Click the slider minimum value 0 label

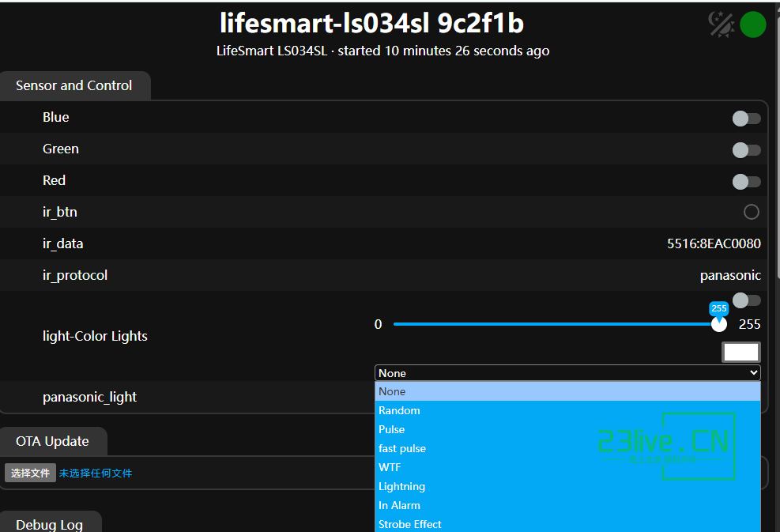[x=378, y=324]
